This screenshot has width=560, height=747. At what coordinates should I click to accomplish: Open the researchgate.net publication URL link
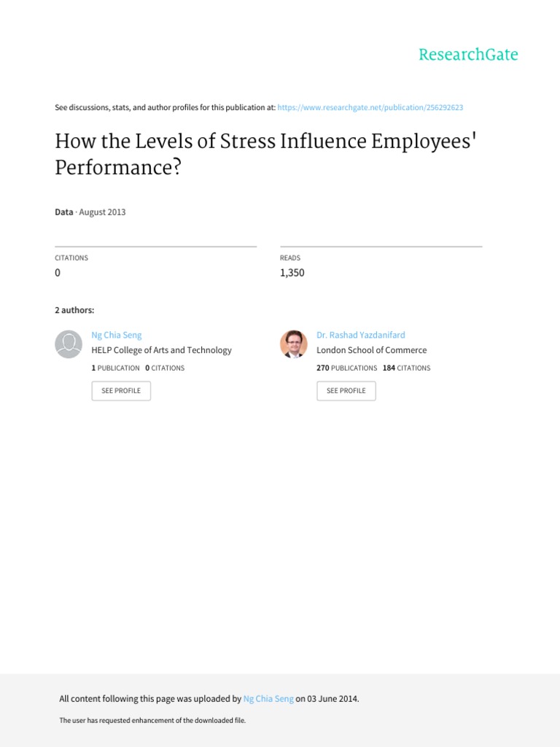(370, 107)
